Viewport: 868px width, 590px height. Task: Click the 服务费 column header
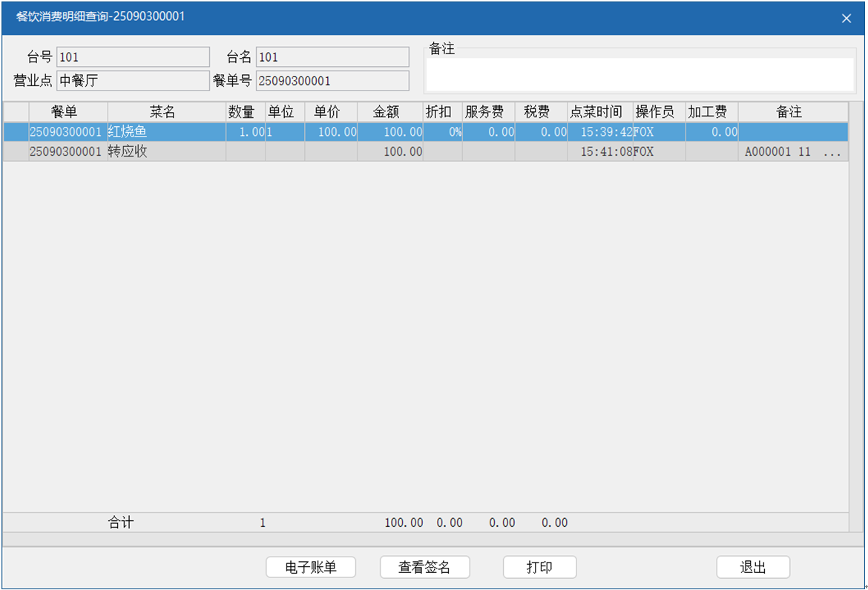(x=484, y=112)
